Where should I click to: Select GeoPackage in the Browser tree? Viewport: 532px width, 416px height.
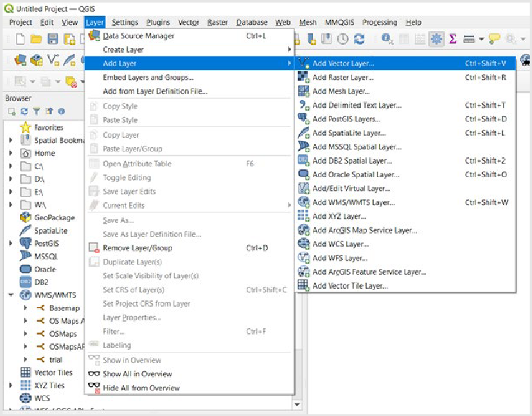tap(54, 218)
